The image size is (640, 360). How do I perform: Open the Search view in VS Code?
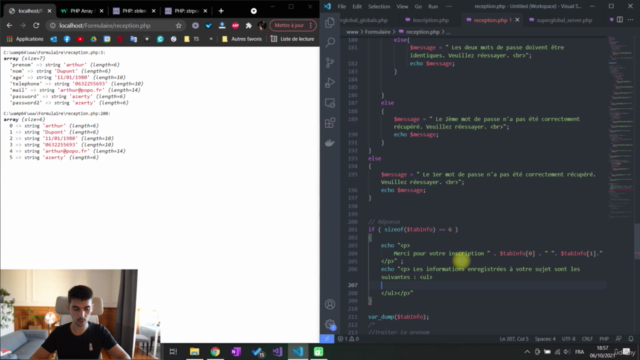pos(330,42)
